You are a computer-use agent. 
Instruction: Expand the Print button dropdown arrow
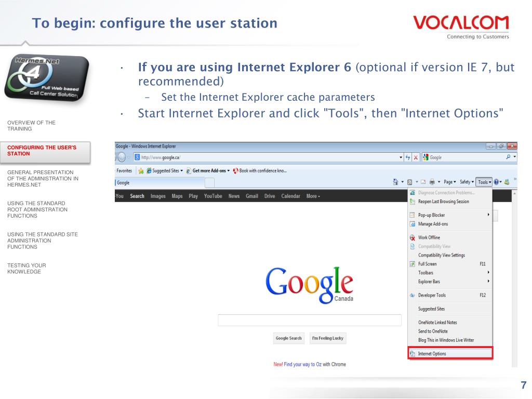point(438,182)
